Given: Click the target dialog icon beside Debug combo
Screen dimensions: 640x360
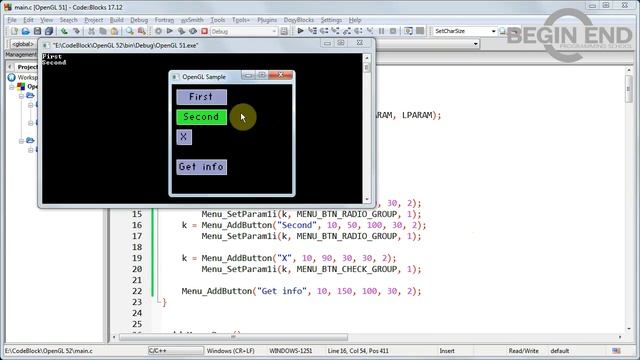Looking at the screenshot, I should tap(284, 31).
